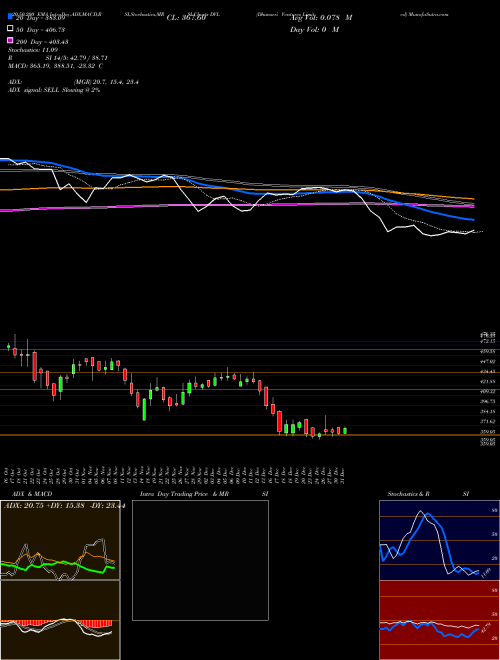Click the 'Day Vol: 0 M' label
Viewport: 500px width, 660px height.
[314, 30]
